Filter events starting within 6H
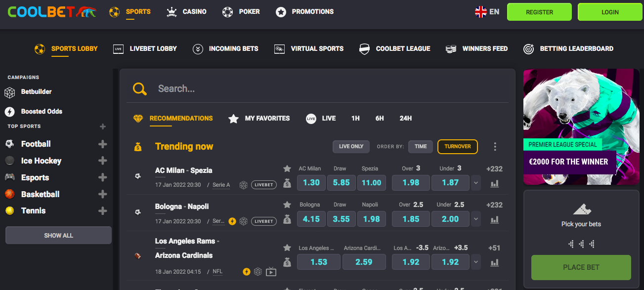The height and width of the screenshot is (290, 644). click(380, 119)
